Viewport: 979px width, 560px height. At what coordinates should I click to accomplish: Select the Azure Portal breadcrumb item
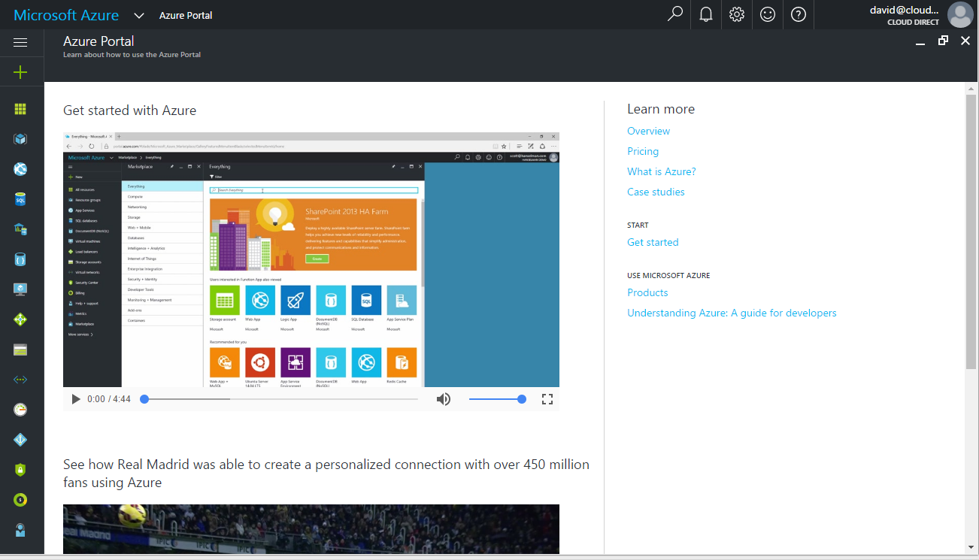pos(186,14)
